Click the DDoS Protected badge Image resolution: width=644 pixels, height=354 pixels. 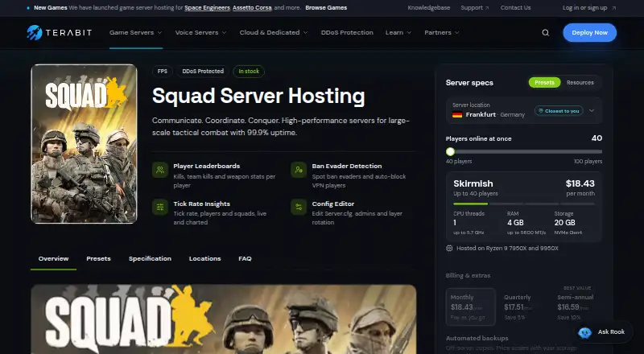pos(203,72)
